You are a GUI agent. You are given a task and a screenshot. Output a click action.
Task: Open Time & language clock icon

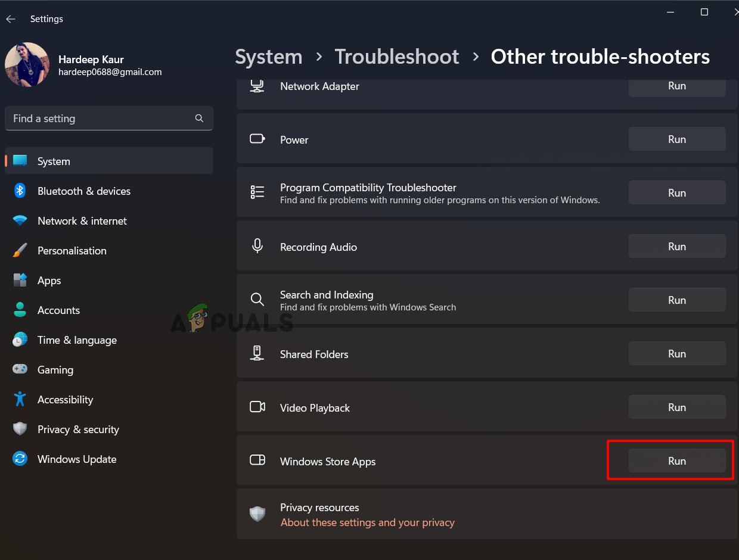tap(20, 340)
